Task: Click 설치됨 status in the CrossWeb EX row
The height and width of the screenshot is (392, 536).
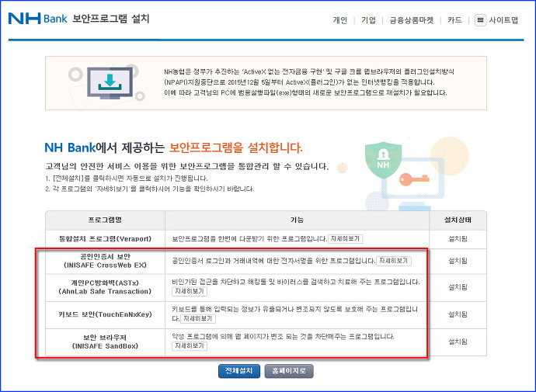Action: [458, 262]
